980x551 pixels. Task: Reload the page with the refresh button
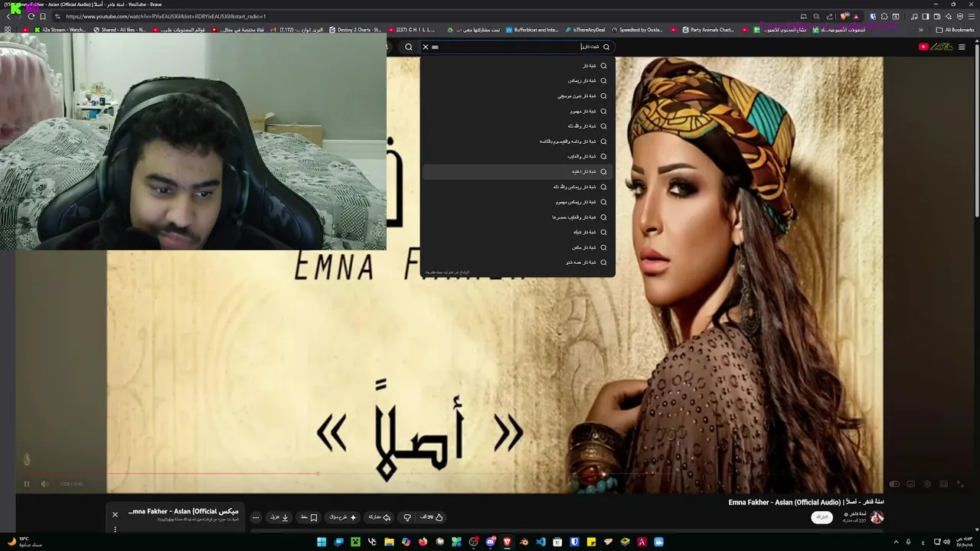click(31, 16)
